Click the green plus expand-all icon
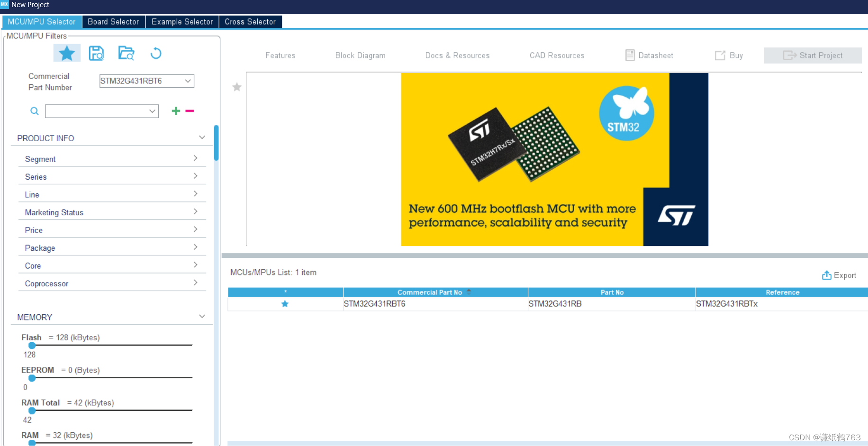 176,111
